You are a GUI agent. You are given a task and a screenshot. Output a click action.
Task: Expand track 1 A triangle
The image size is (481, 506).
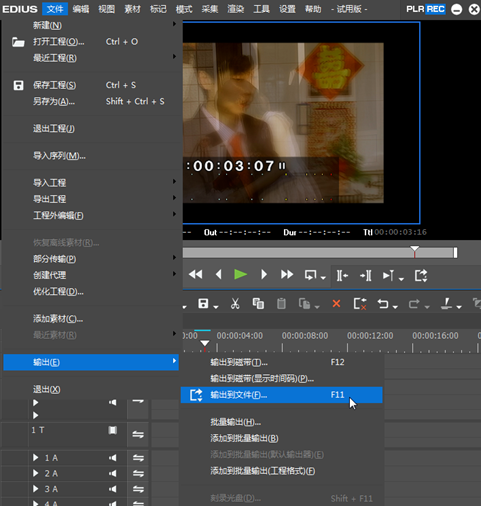pyautogui.click(x=35, y=458)
